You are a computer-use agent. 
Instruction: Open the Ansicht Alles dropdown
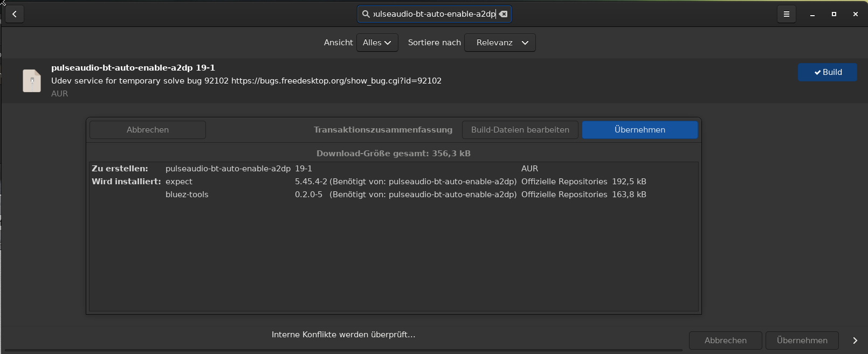(377, 43)
